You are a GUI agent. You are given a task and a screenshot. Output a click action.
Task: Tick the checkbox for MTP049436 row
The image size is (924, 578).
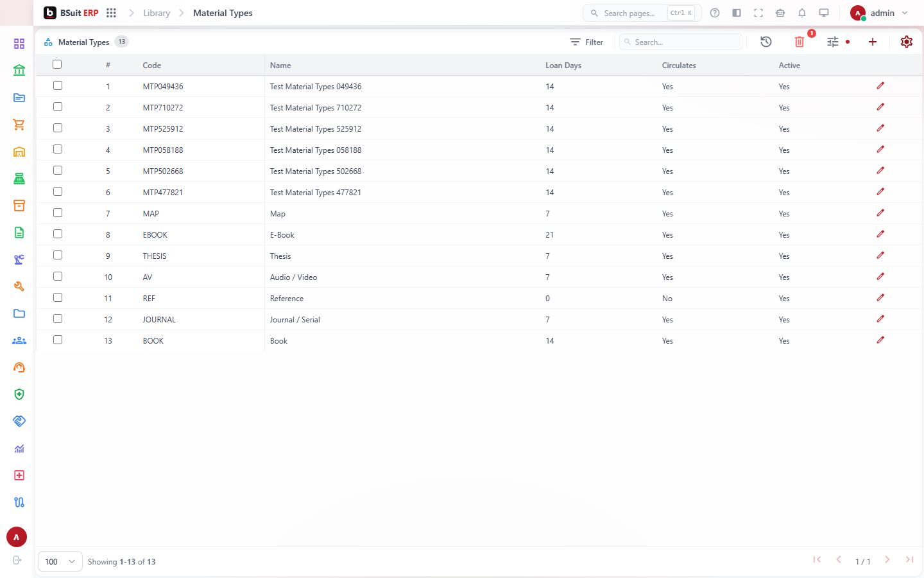[58, 85]
